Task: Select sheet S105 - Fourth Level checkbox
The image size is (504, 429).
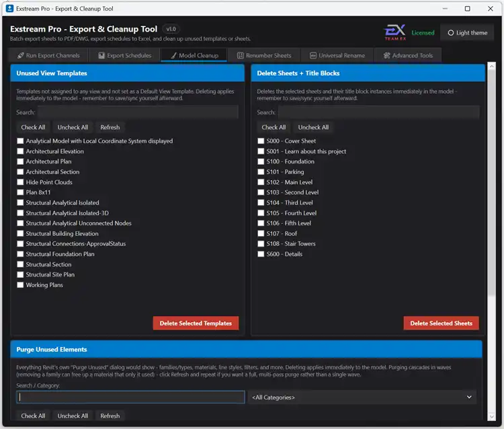Action: 261,213
